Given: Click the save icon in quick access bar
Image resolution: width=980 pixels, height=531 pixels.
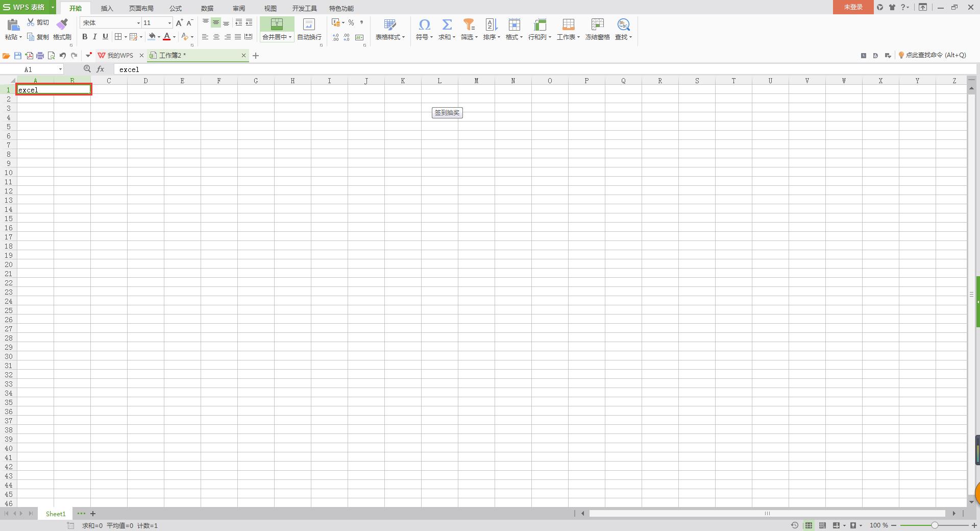Looking at the screenshot, I should [18, 56].
